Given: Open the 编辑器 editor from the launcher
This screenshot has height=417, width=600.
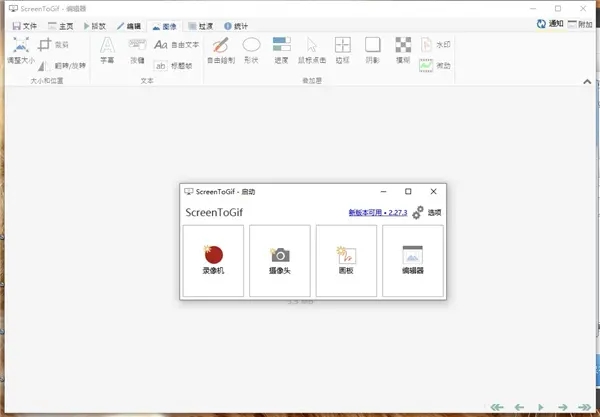Looking at the screenshot, I should (x=413, y=260).
